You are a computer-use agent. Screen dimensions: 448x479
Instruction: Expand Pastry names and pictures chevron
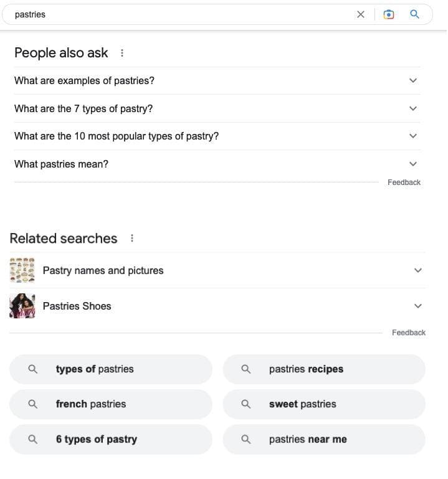point(417,270)
